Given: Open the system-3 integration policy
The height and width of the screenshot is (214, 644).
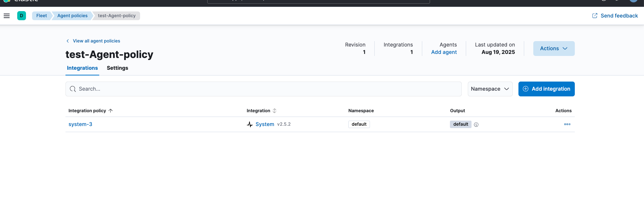Looking at the screenshot, I should point(80,124).
